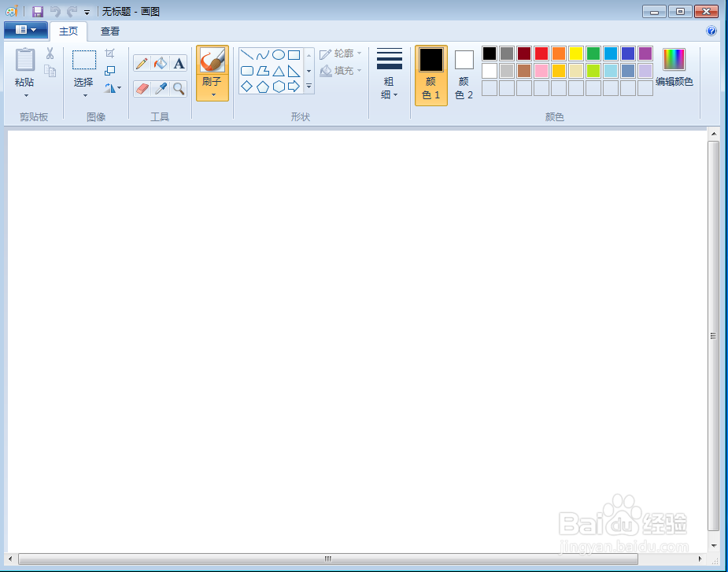Open the Customize Quick Access Toolbar arrow
The height and width of the screenshot is (572, 728).
pyautogui.click(x=87, y=13)
